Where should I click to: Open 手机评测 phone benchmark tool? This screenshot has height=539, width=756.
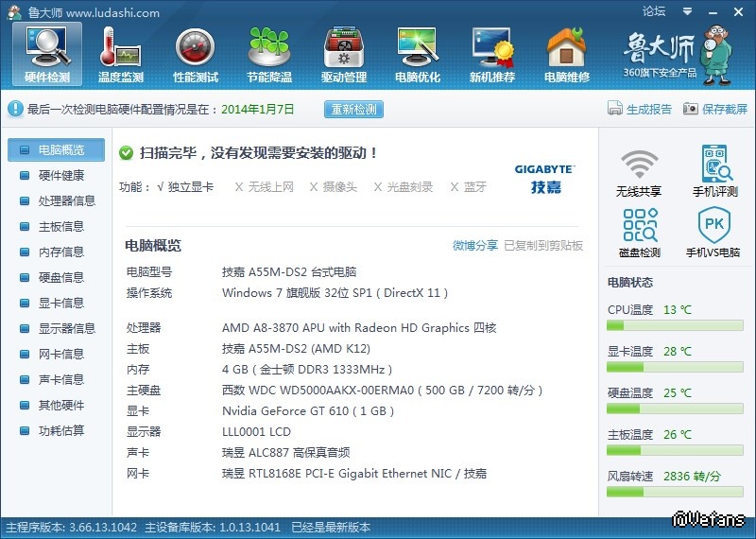[x=716, y=163]
